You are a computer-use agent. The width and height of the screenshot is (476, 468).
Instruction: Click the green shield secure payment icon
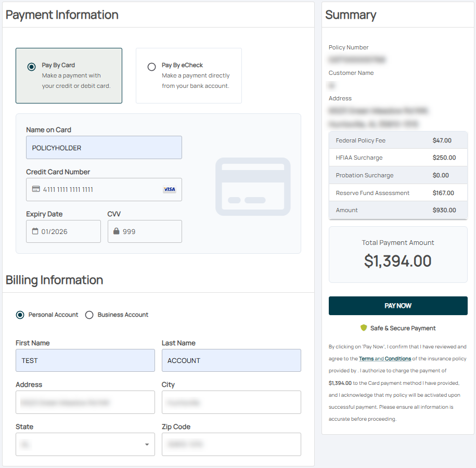click(x=364, y=328)
